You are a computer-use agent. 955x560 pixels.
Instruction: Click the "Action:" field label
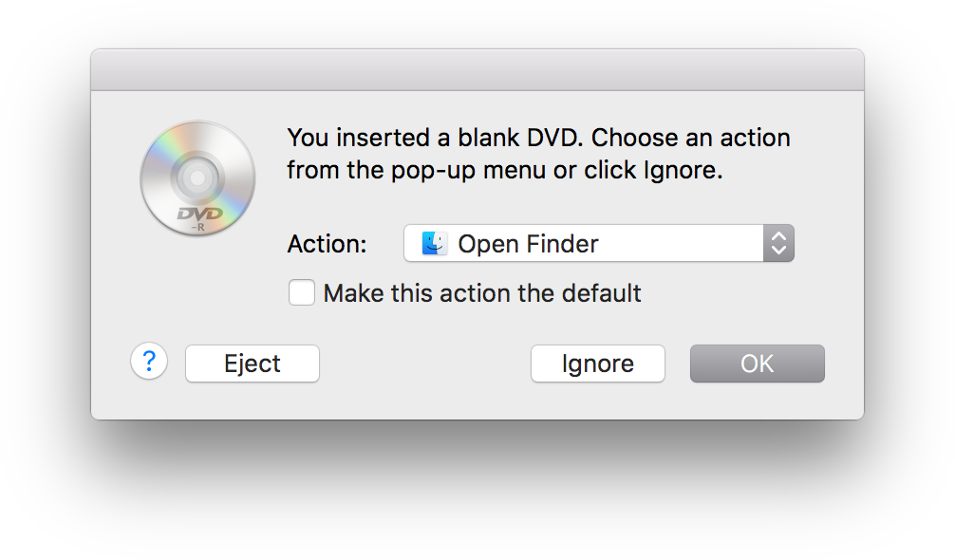[x=328, y=244]
